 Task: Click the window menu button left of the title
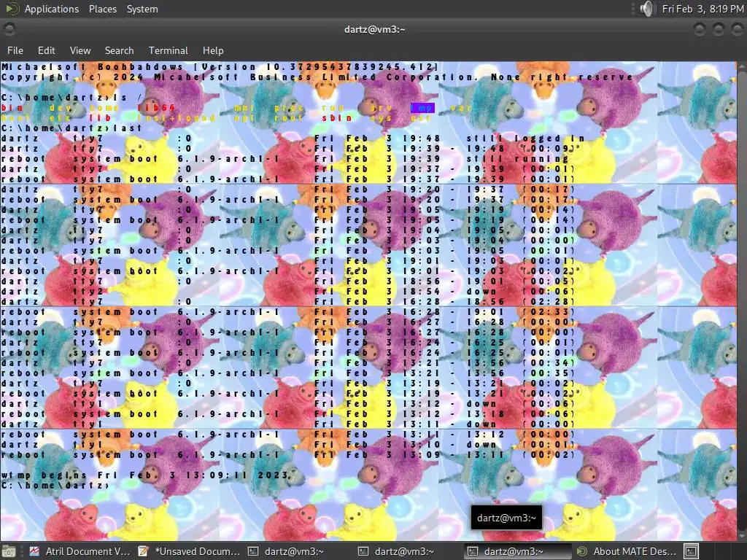(9, 29)
